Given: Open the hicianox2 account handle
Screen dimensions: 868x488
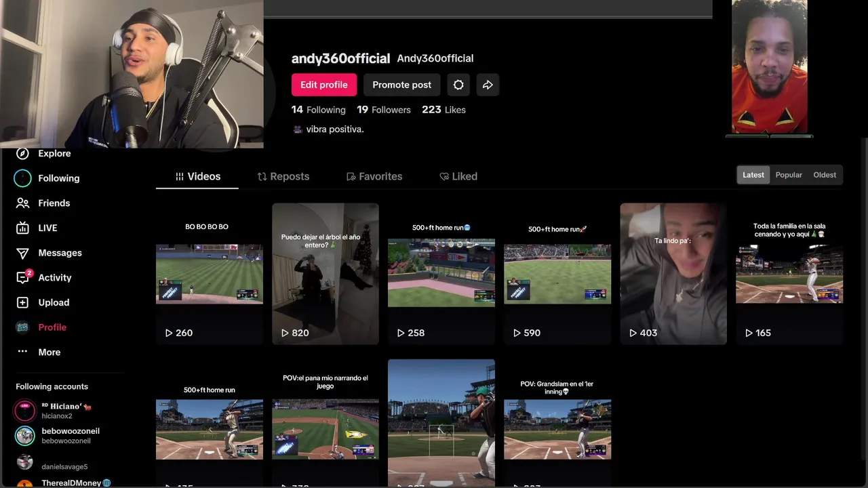Looking at the screenshot, I should 57,416.
